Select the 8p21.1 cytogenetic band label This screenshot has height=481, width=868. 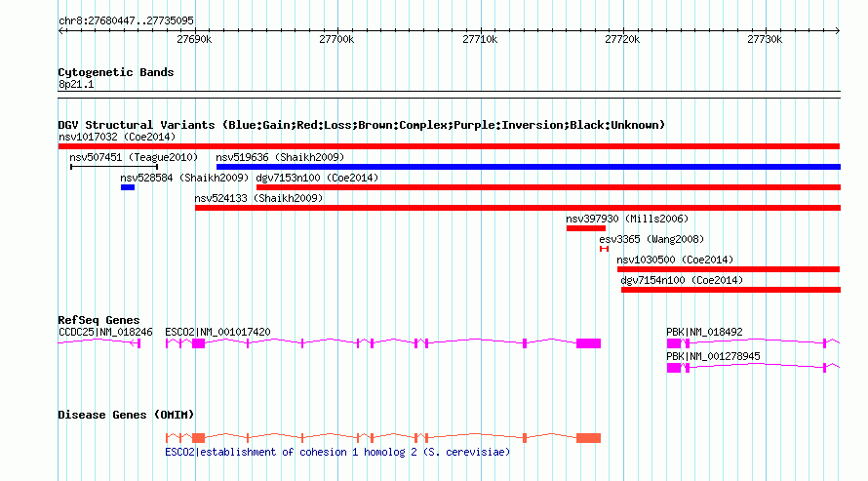point(76,85)
